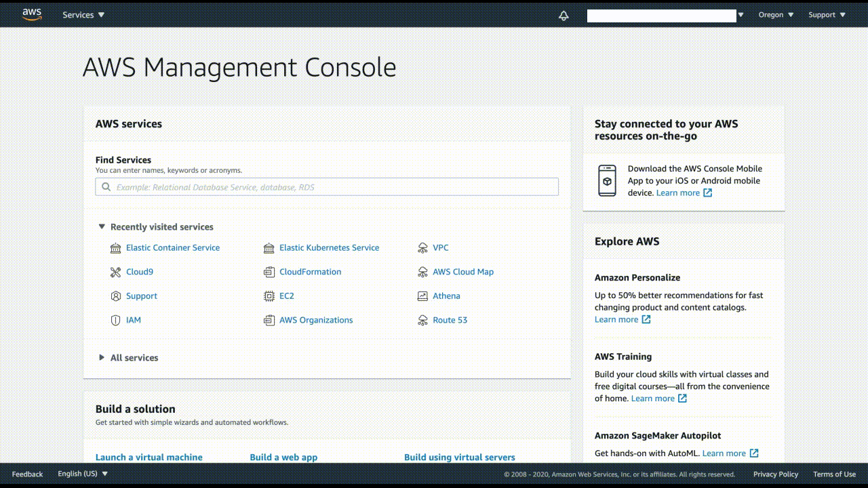The image size is (868, 488).
Task: Open IAM from its shield icon
Action: click(x=115, y=320)
